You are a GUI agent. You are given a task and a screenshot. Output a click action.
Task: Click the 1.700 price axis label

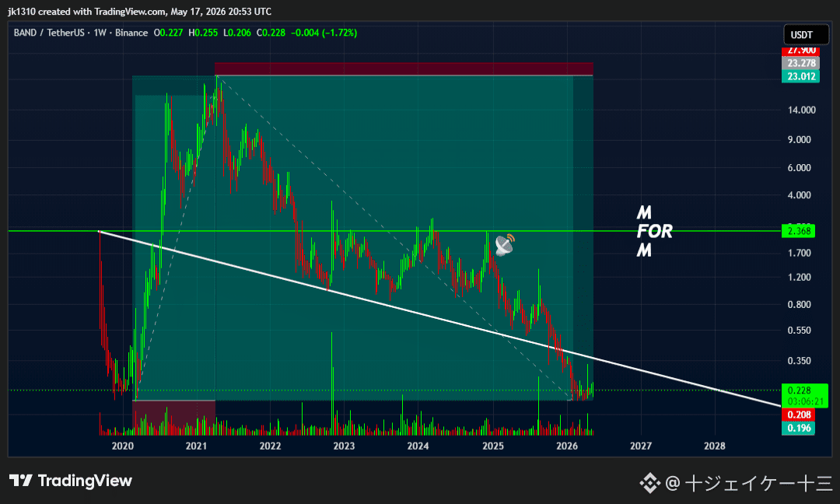click(800, 253)
